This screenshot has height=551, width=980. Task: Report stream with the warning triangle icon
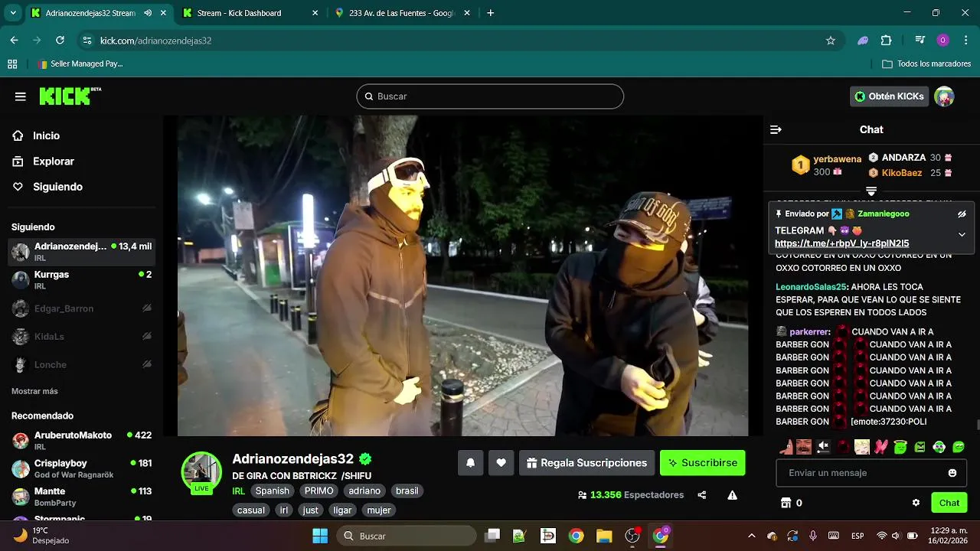click(x=732, y=495)
